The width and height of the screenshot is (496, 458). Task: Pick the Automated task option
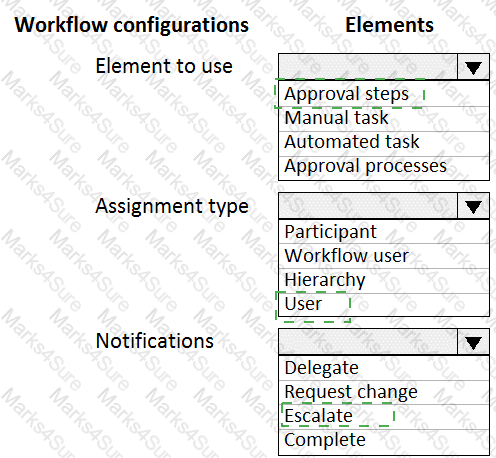(x=384, y=143)
